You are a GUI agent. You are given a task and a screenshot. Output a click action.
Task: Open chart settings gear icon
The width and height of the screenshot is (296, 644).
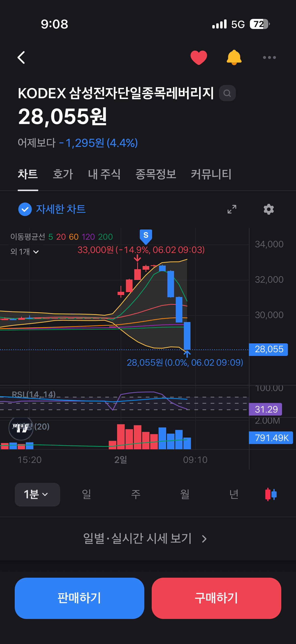tap(269, 209)
